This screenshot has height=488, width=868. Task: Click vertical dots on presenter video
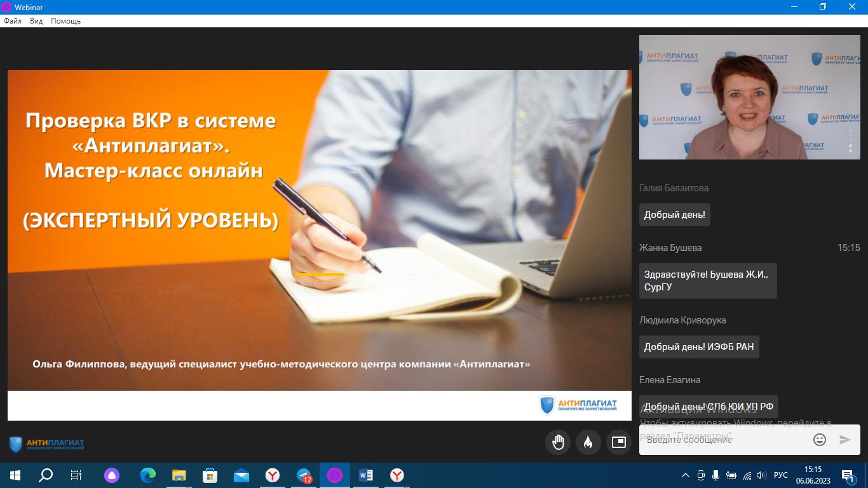coord(851,140)
